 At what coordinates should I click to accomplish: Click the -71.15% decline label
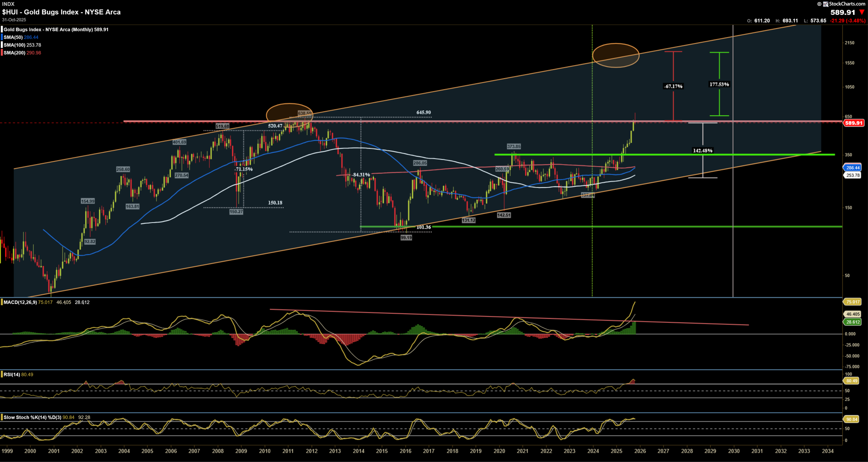(244, 170)
